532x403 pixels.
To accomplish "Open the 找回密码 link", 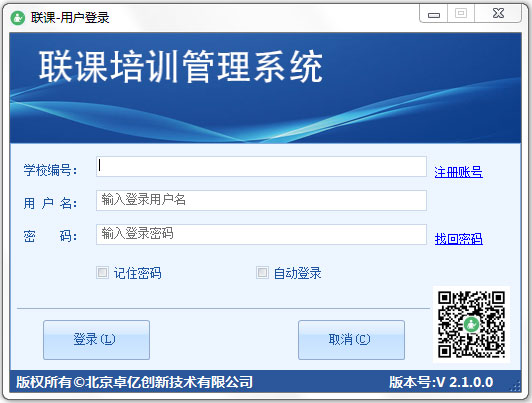I will coord(458,239).
